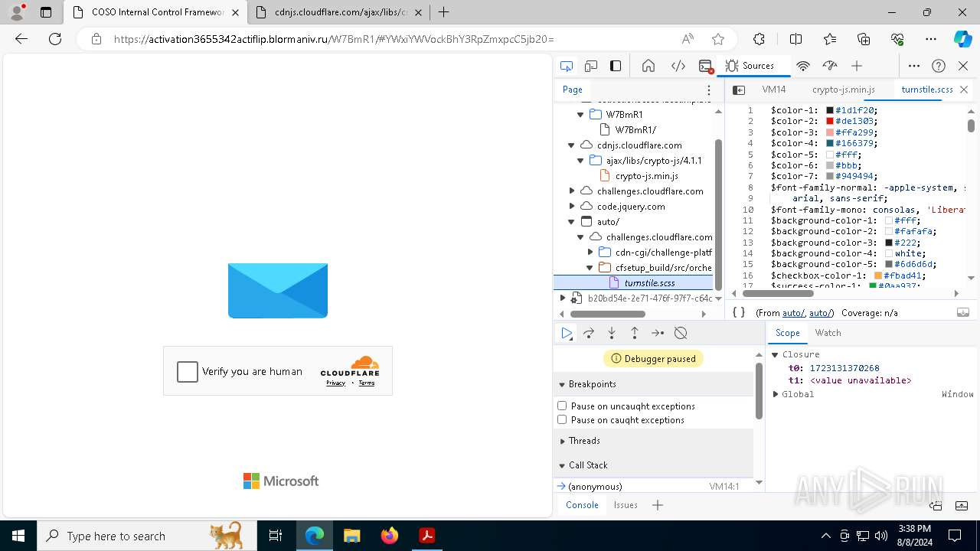
Task: Activate the inspect element picker in DevTools
Action: click(x=567, y=66)
